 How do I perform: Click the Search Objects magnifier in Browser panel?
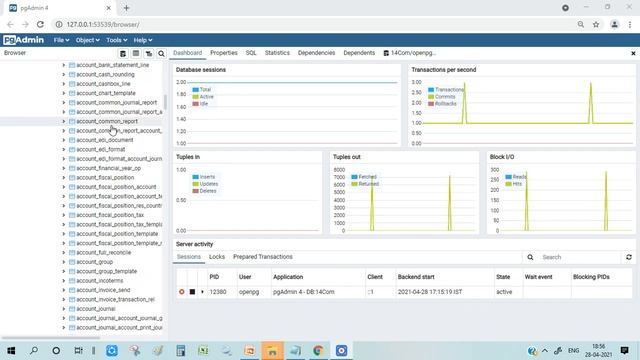tap(162, 53)
